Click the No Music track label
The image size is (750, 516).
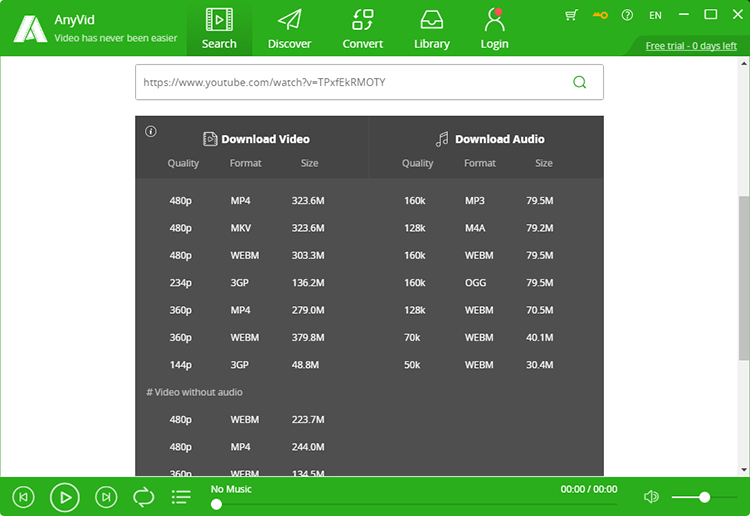click(231, 489)
